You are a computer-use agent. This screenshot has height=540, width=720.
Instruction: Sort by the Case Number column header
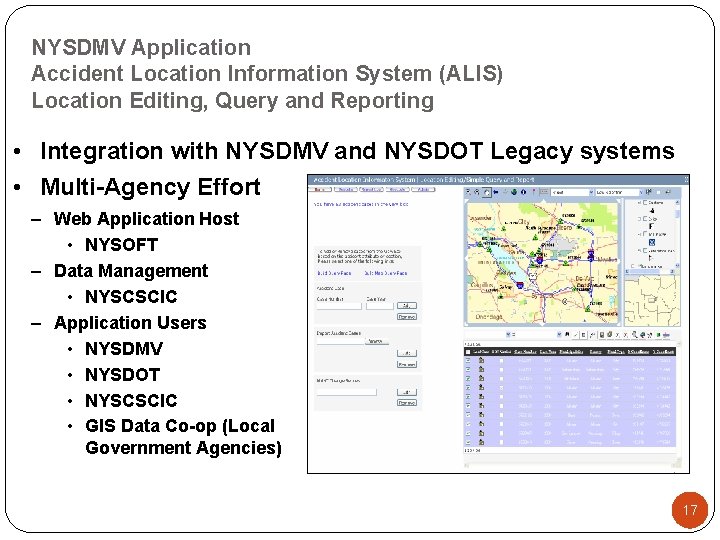525,352
